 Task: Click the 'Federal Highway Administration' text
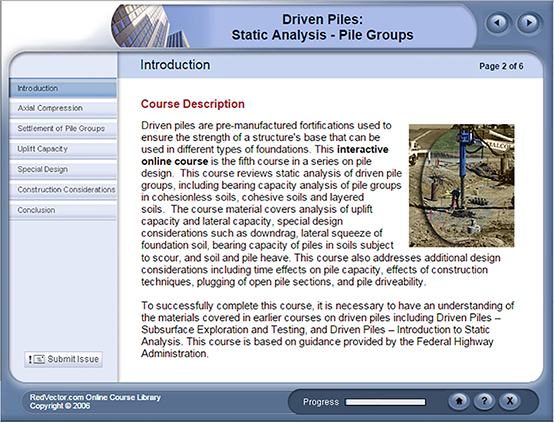point(317,347)
